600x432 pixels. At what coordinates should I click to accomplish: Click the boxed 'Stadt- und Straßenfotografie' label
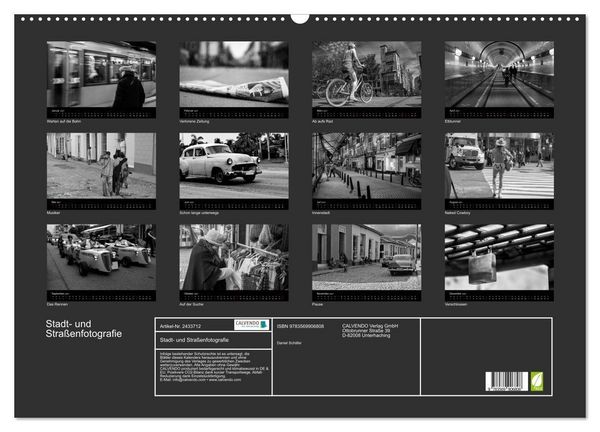point(194,340)
